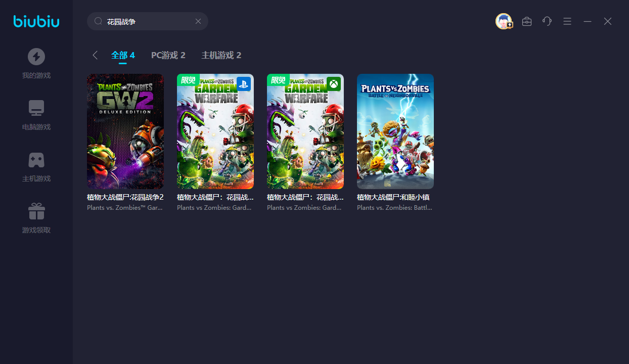Click PlayStation badge on Garden Warfare cover

tap(244, 84)
